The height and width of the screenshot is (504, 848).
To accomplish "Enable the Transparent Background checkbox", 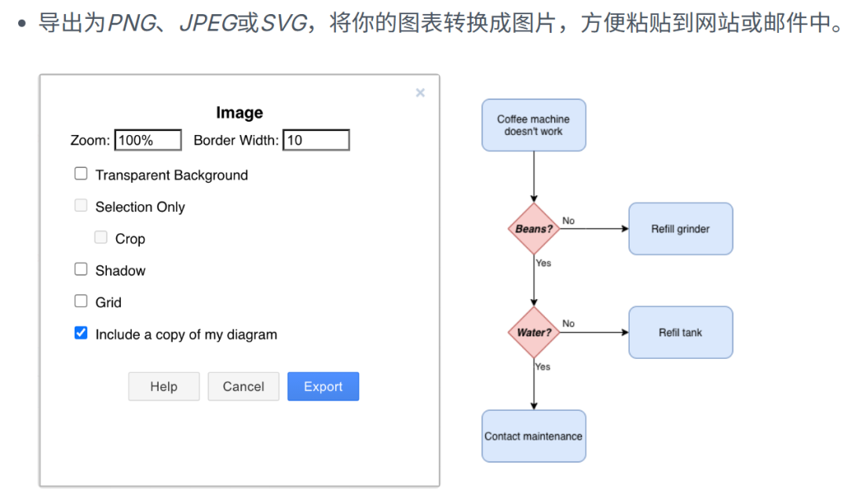I will coord(81,174).
